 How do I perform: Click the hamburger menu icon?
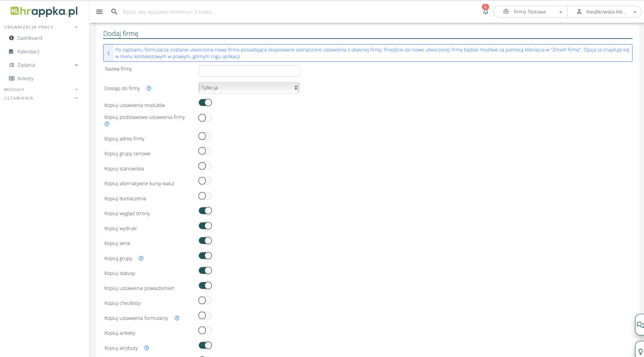click(x=99, y=12)
